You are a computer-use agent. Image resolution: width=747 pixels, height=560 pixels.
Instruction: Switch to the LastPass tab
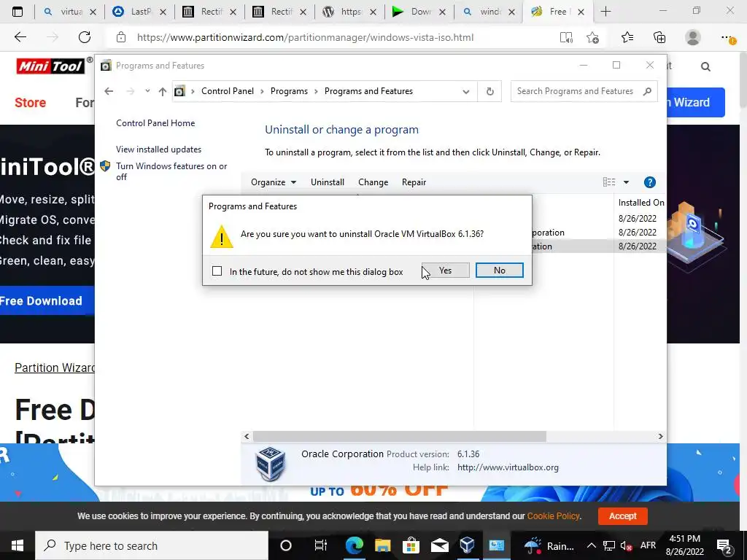[x=139, y=12]
